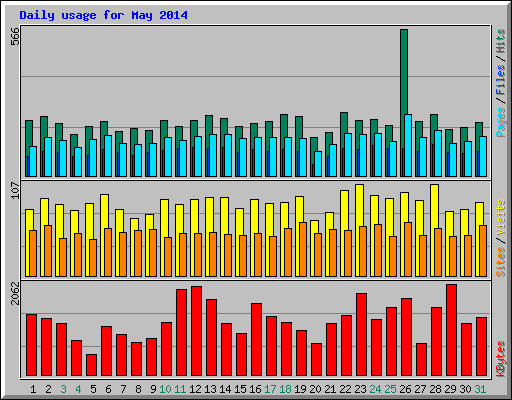Click the "KBytes" legend label
512x400 pixels.
point(501,359)
